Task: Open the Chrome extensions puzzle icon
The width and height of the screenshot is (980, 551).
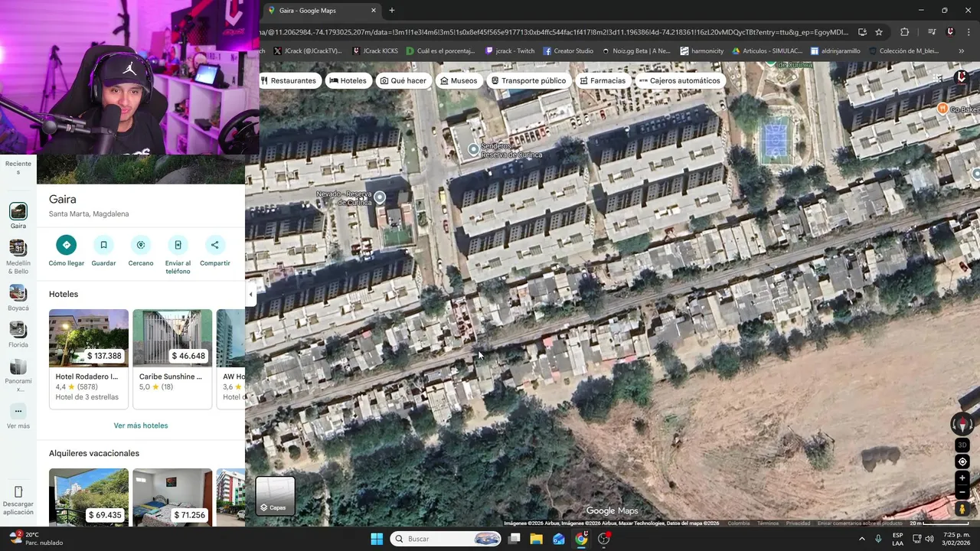Action: (904, 32)
